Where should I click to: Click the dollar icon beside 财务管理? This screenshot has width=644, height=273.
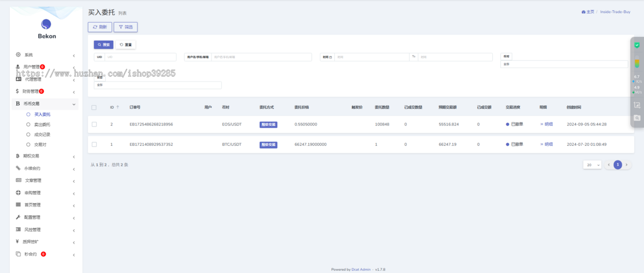tap(17, 91)
